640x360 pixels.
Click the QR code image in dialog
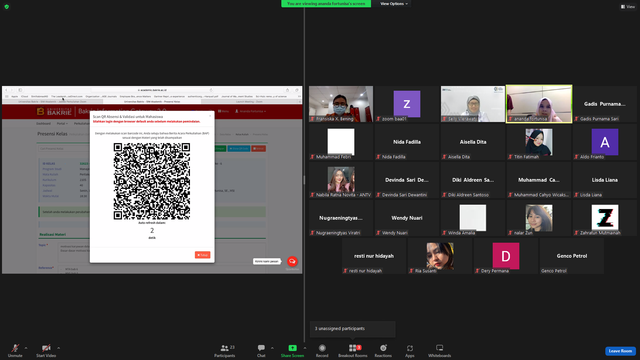pos(152,181)
